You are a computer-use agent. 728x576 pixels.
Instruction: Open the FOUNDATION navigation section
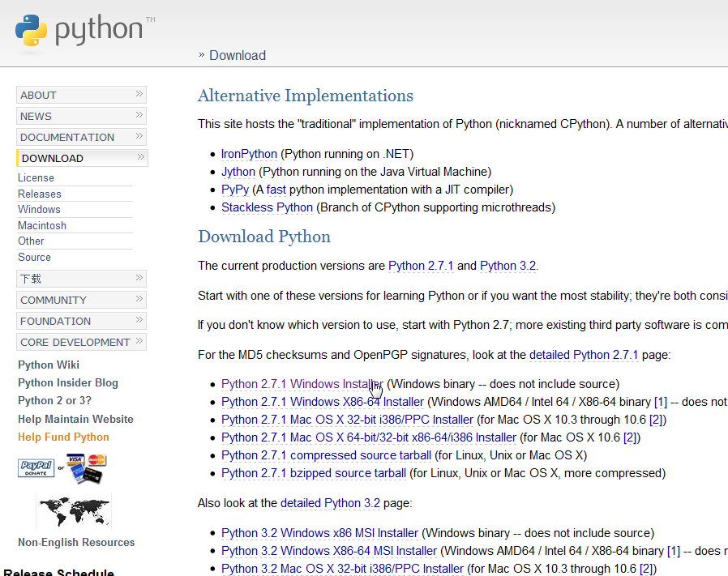click(x=81, y=321)
